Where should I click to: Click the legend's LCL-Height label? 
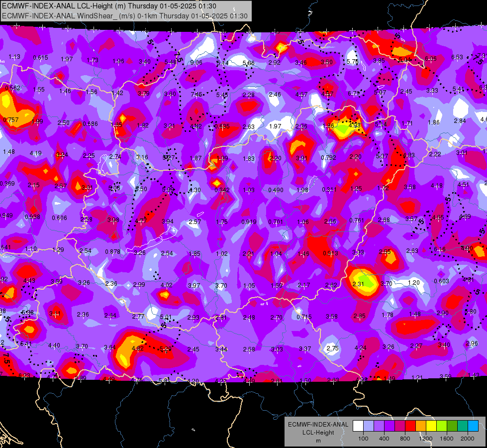coord(318,433)
